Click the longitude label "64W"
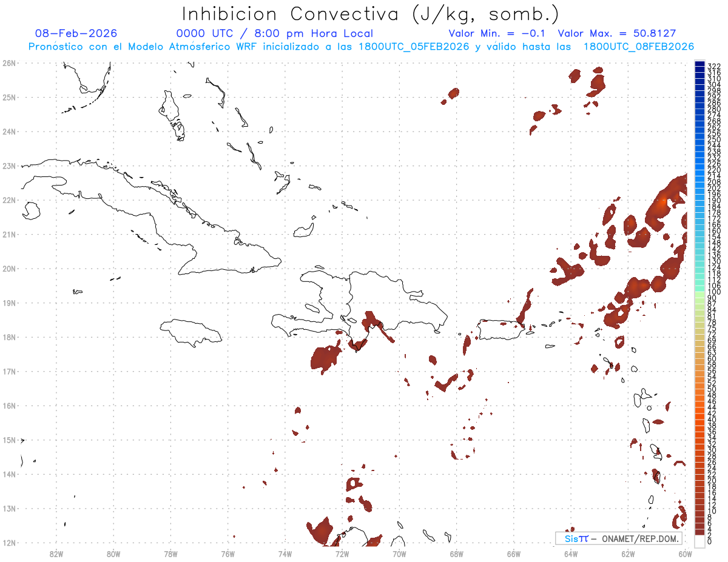728x562 pixels. pos(571,553)
